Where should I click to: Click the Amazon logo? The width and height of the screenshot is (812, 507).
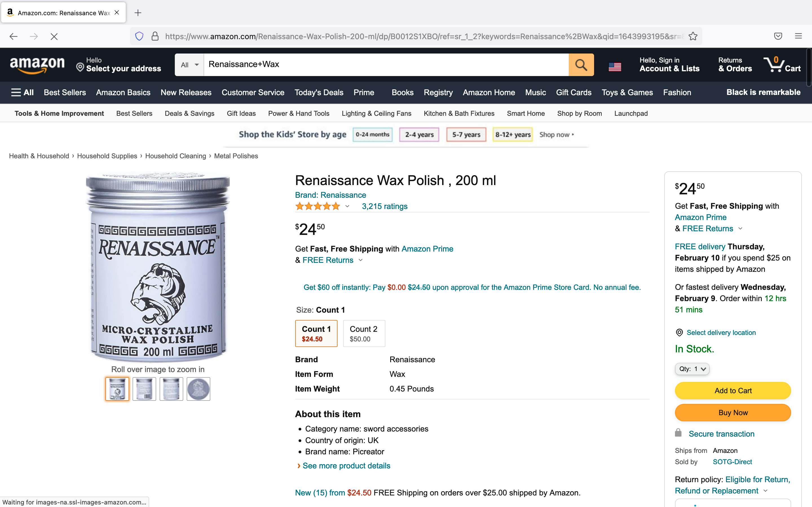pyautogui.click(x=37, y=65)
